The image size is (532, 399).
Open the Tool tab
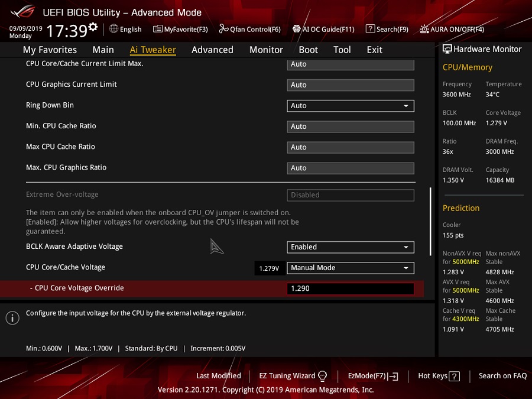tap(342, 50)
